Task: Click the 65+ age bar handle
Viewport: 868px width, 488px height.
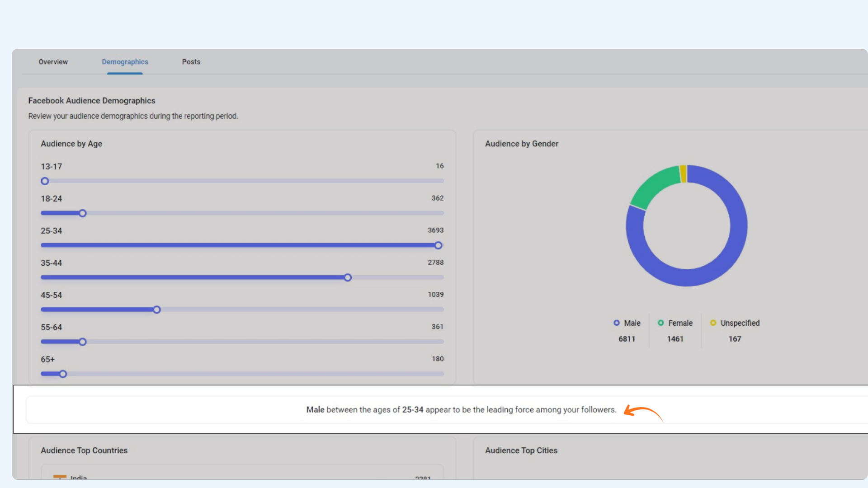Action: click(63, 374)
